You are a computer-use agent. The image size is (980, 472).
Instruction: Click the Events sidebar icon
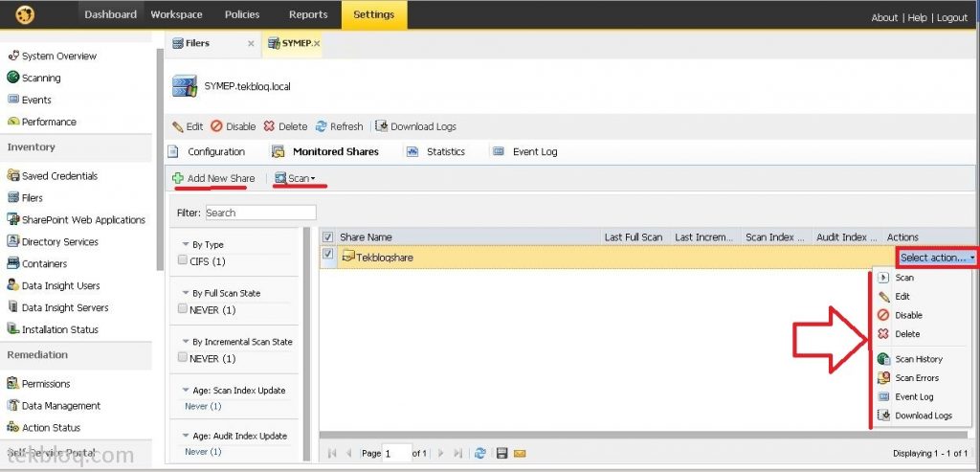pyautogui.click(x=13, y=100)
